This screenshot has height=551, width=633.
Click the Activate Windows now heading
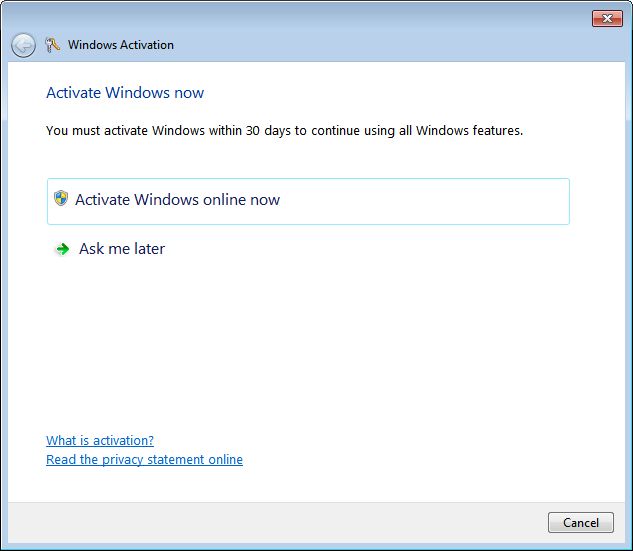(x=125, y=93)
